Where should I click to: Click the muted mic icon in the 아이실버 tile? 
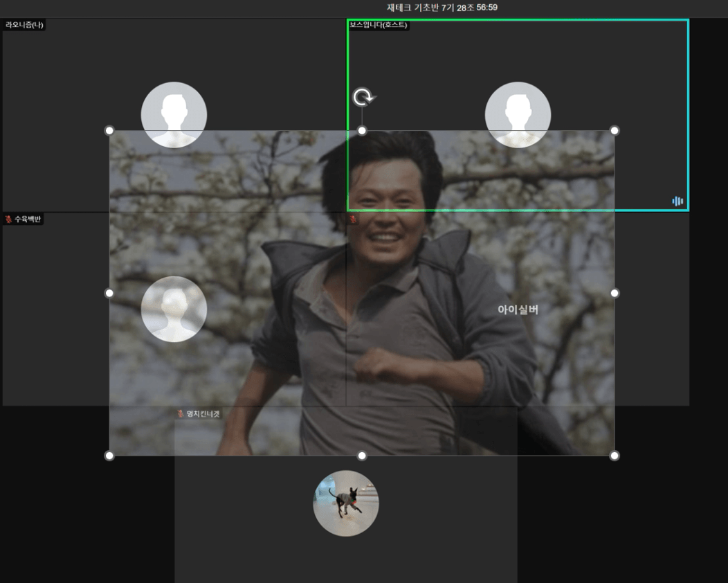pos(353,219)
